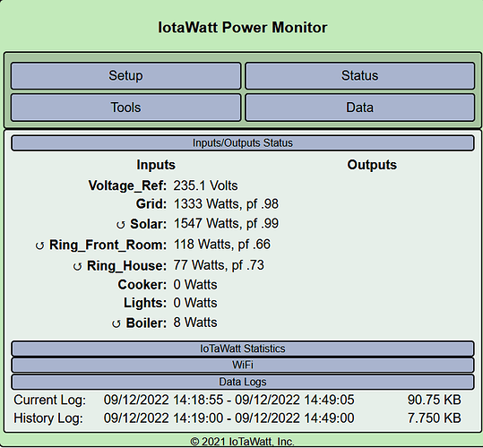Expand the WiFi section
The width and height of the screenshot is (483, 448).
click(243, 366)
